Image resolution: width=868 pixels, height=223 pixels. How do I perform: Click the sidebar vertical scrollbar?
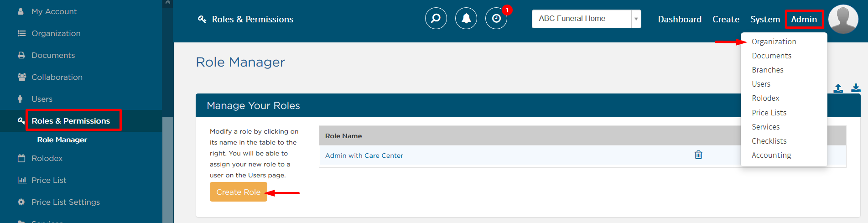coord(168,170)
